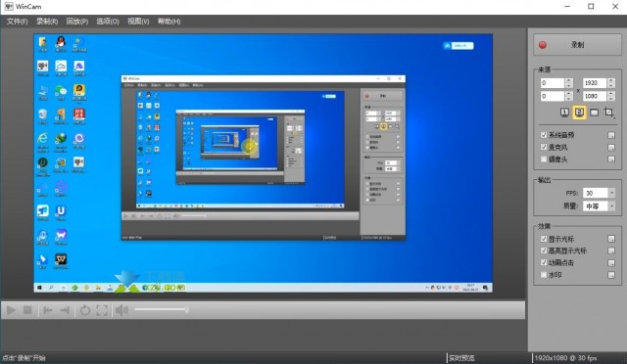Screen dimensions: 627x364
Task: Increase source width 1920 with up arrow
Action: [x=611, y=80]
